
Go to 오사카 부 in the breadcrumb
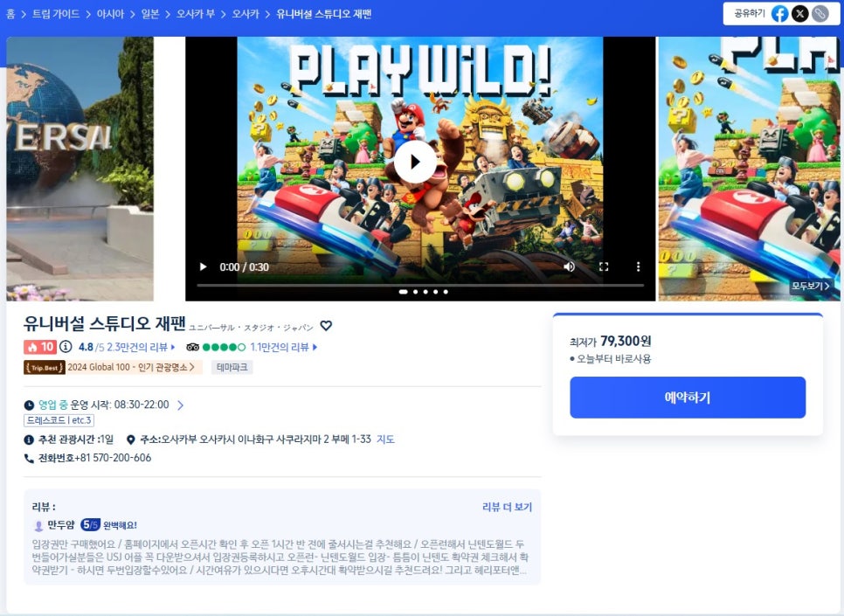pos(196,14)
